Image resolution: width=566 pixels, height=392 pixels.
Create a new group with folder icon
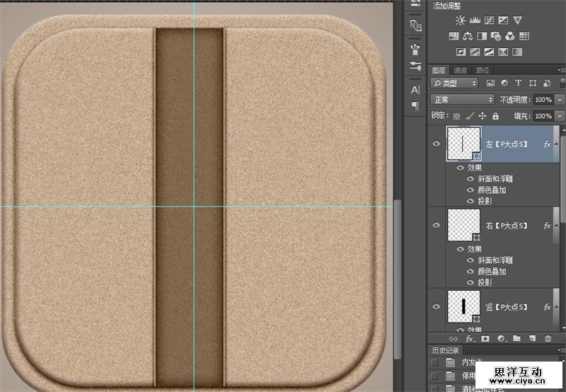tap(516, 339)
